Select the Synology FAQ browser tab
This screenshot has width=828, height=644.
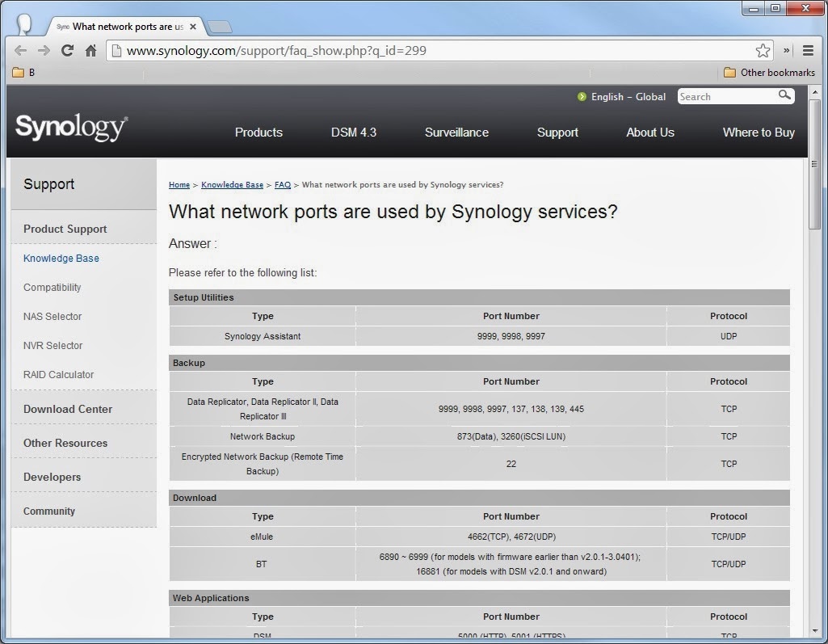tap(126, 27)
